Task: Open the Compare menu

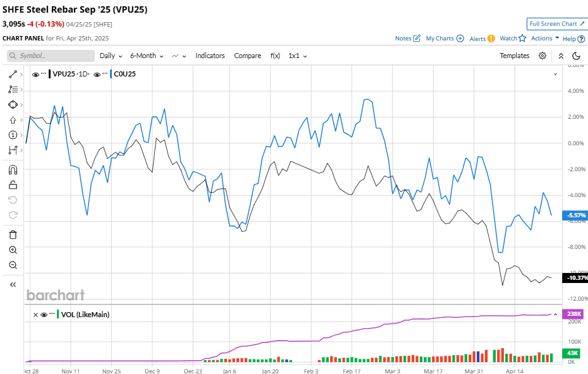Action: pos(248,56)
